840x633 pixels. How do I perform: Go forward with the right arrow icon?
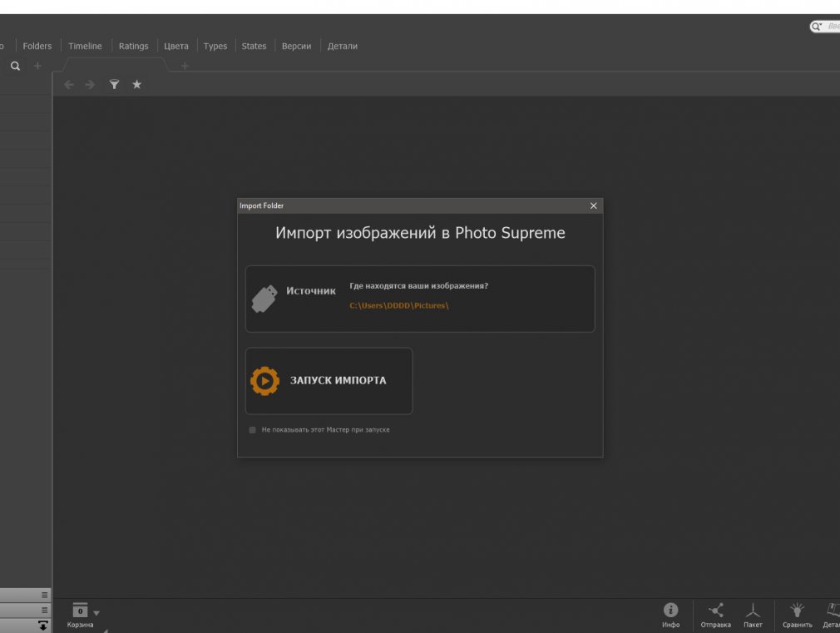pyautogui.click(x=90, y=85)
